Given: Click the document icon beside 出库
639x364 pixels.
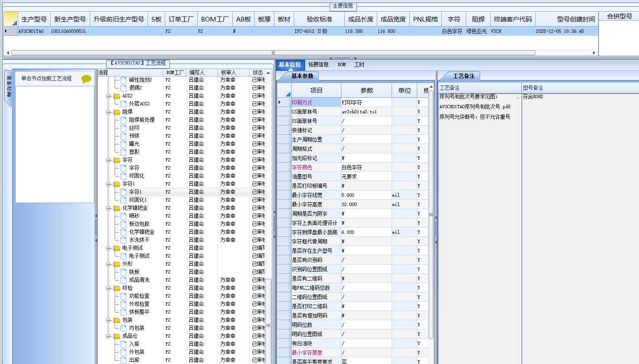Looking at the screenshot, I should [x=124, y=360].
